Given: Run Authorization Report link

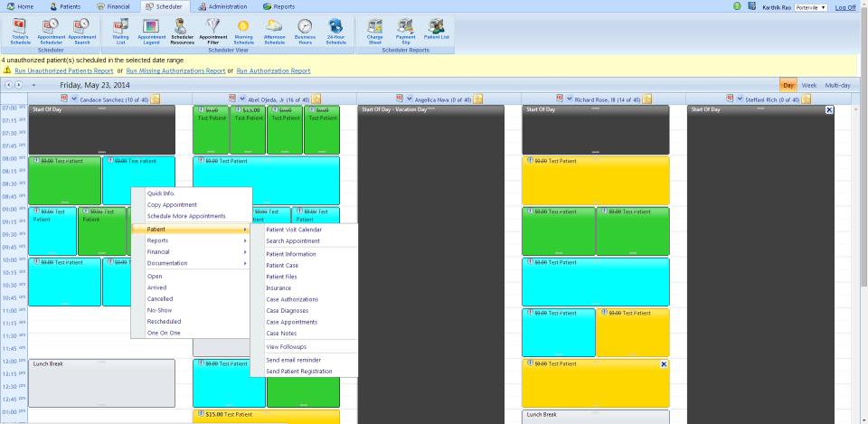Looking at the screenshot, I should click(273, 71).
